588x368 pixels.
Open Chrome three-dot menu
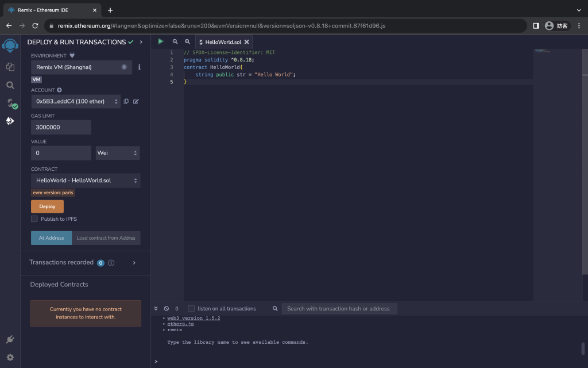tap(579, 25)
